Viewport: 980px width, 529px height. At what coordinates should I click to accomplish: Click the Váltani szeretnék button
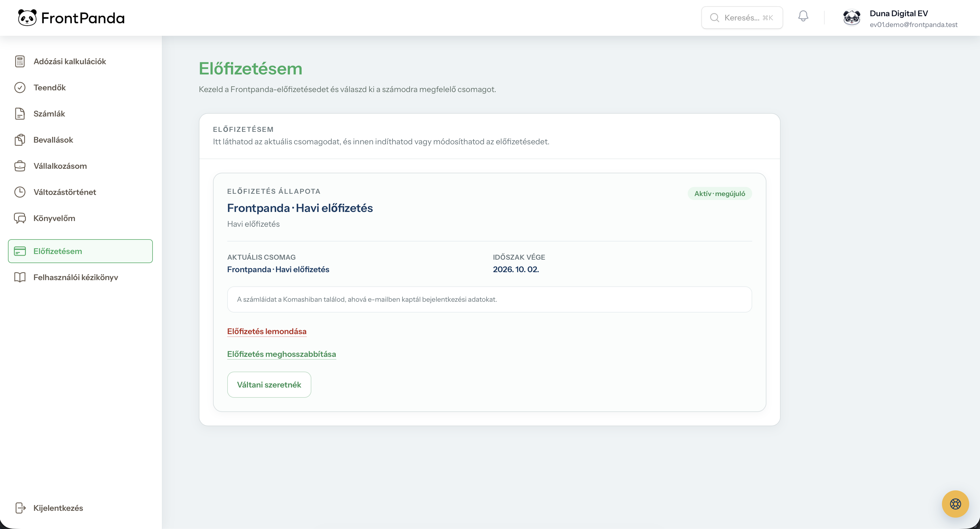pyautogui.click(x=269, y=385)
